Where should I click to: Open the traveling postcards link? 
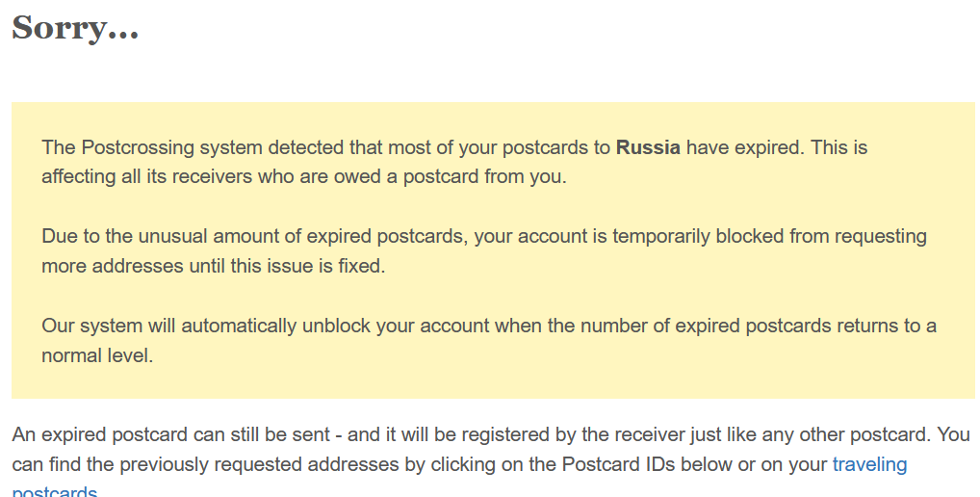click(869, 464)
